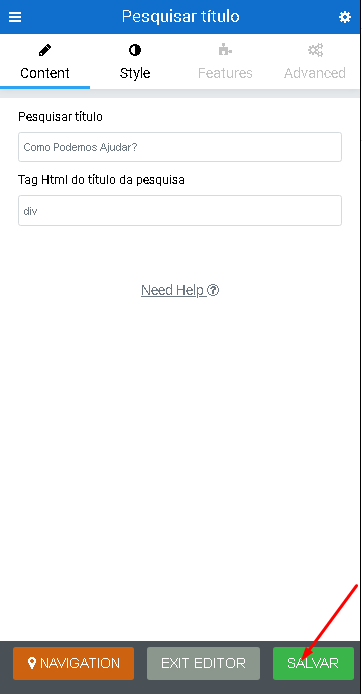Open the Need Help link
The height and width of the screenshot is (694, 362).
[180, 290]
